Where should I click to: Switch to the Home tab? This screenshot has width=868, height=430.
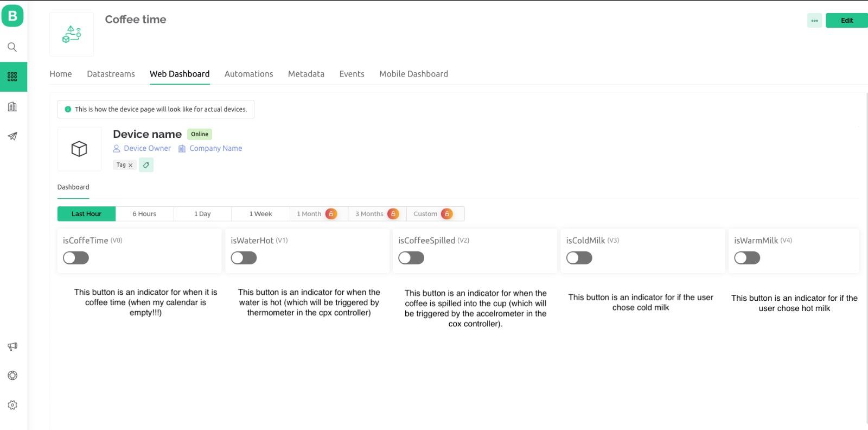61,74
